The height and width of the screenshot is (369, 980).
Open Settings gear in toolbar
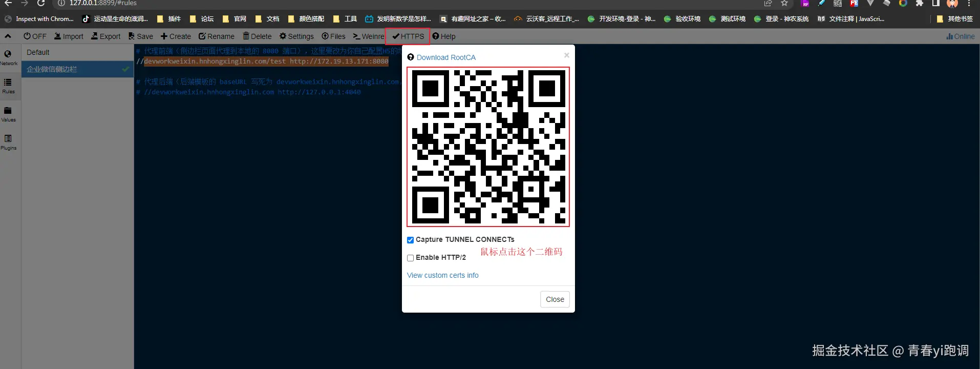296,36
